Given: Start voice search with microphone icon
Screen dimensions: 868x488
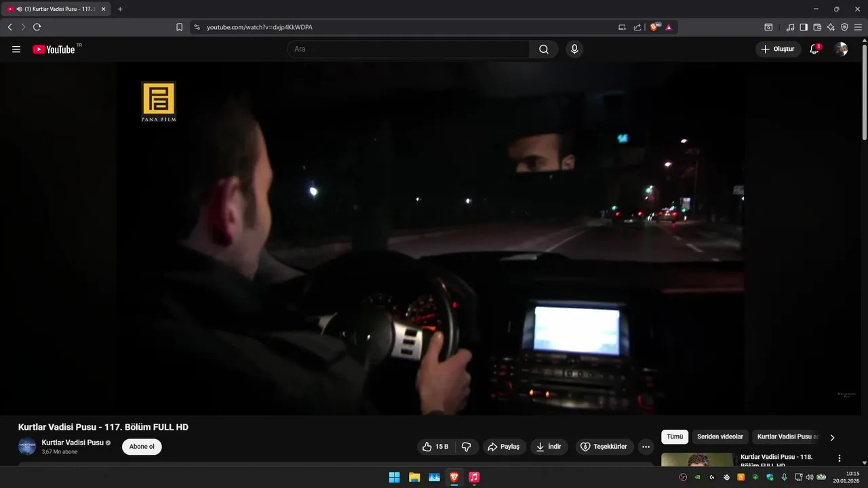Looking at the screenshot, I should pyautogui.click(x=574, y=49).
